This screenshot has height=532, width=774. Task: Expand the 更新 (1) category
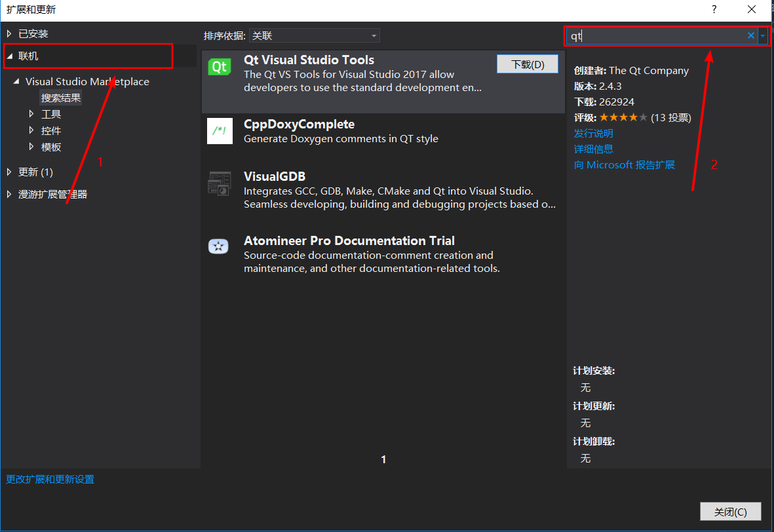[9, 172]
